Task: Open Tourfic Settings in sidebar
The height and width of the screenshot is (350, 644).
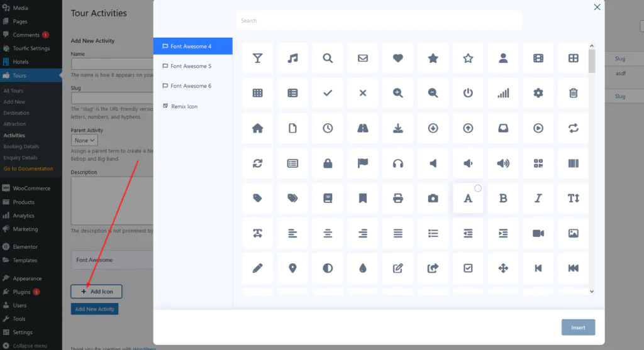Action: coord(31,48)
